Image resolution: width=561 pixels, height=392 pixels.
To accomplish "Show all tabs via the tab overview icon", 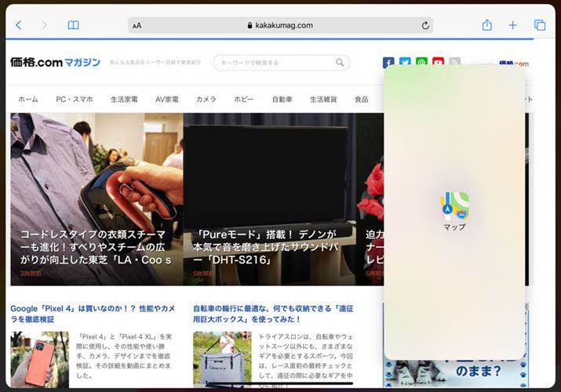I will pos(540,25).
